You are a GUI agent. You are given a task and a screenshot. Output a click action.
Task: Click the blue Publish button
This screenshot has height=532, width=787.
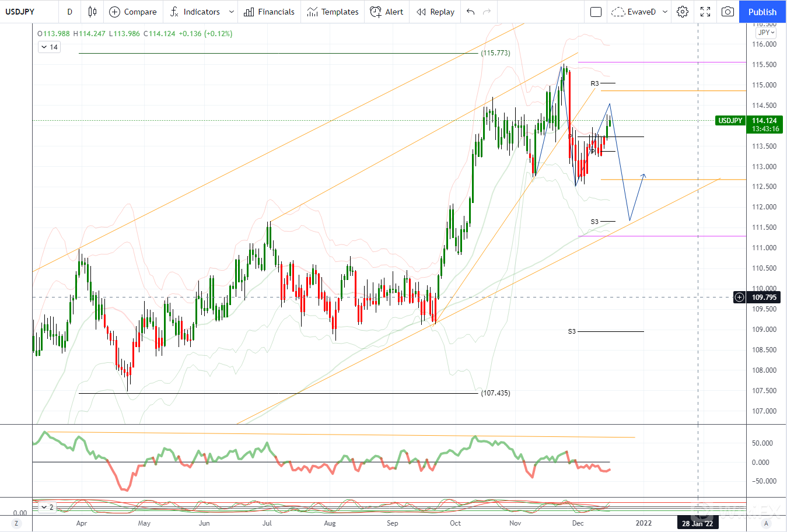click(762, 12)
